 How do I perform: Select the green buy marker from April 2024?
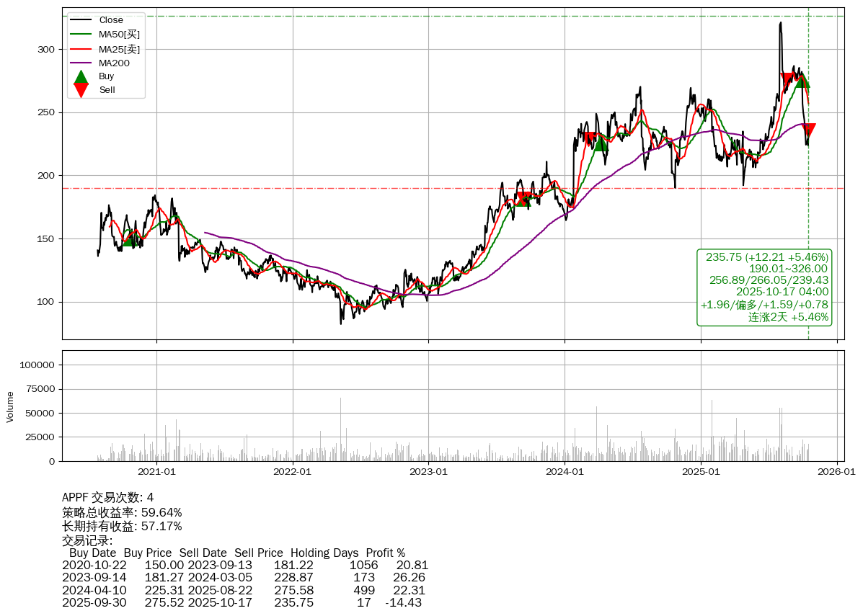[601, 143]
